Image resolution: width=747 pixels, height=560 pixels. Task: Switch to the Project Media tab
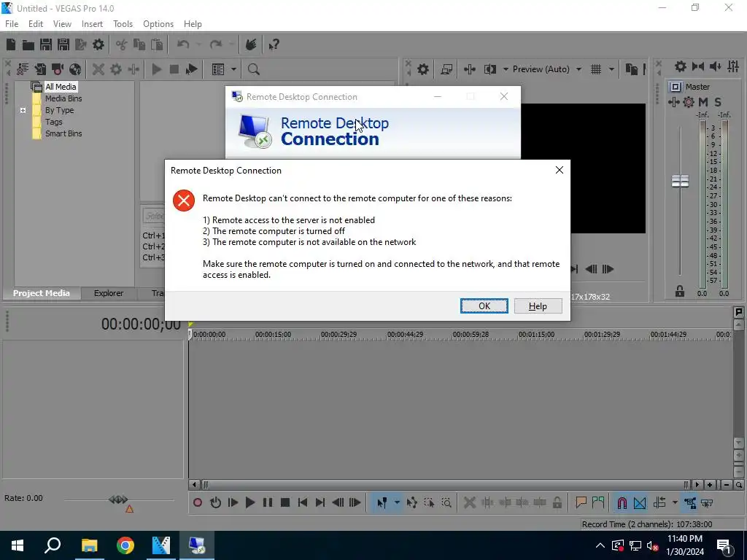42,293
